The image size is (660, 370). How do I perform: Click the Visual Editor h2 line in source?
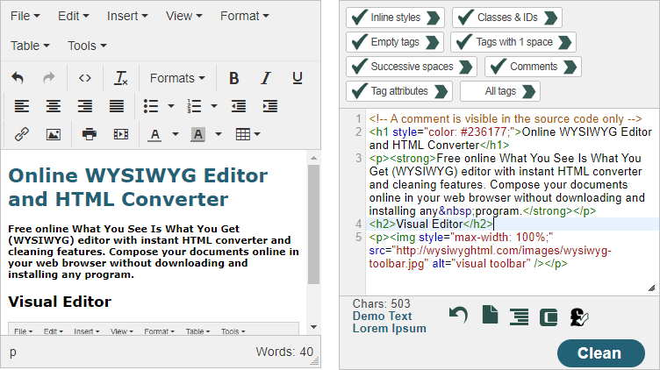(x=431, y=224)
